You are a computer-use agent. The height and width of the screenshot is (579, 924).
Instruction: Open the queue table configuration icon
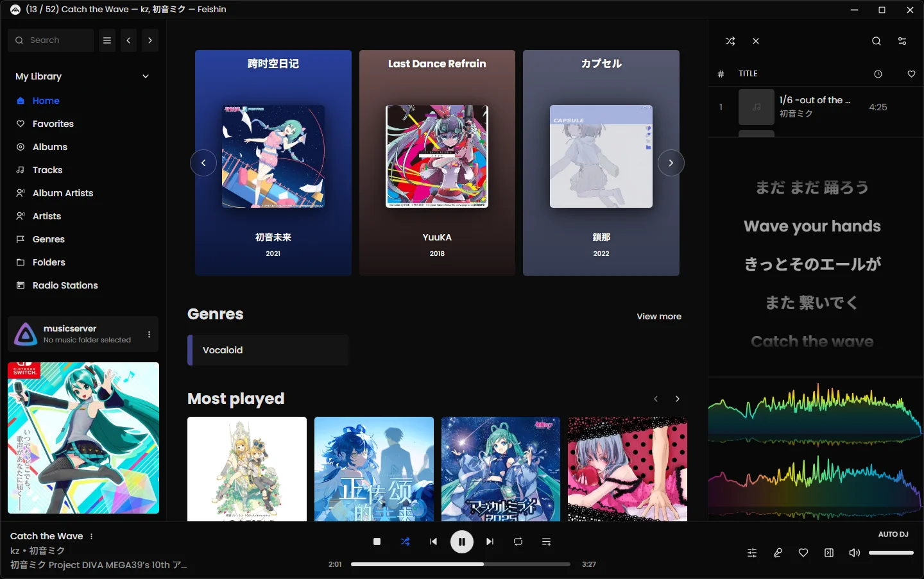[902, 41]
